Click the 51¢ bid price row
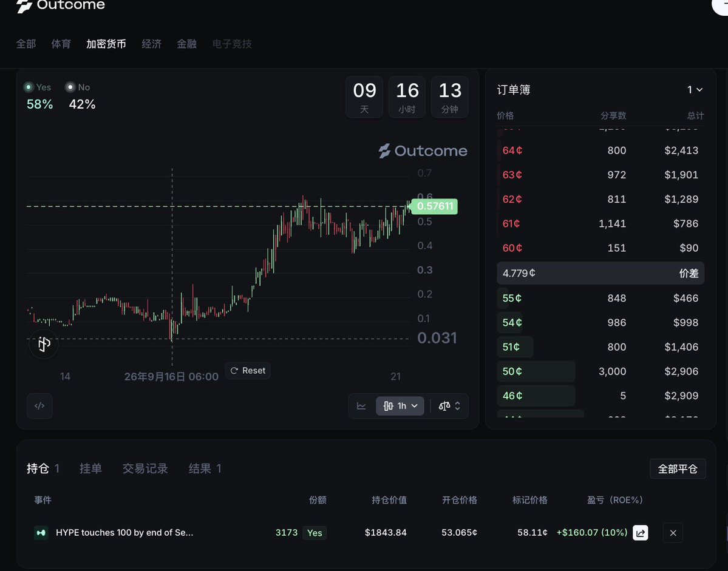Viewport: 728px width, 571px height. coord(600,347)
